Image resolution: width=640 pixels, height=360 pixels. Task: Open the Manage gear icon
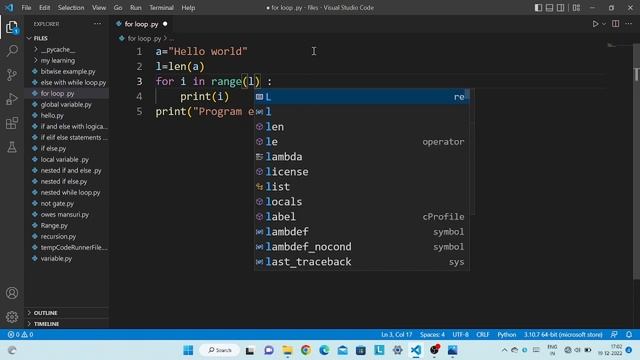click(x=12, y=316)
